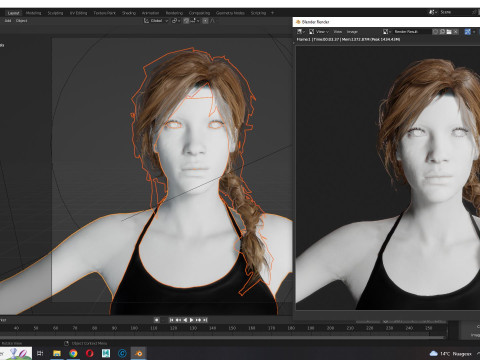Viewport: 480px width, 360px height.
Task: Open the teal K app in the taskbar
Action: tap(106, 353)
